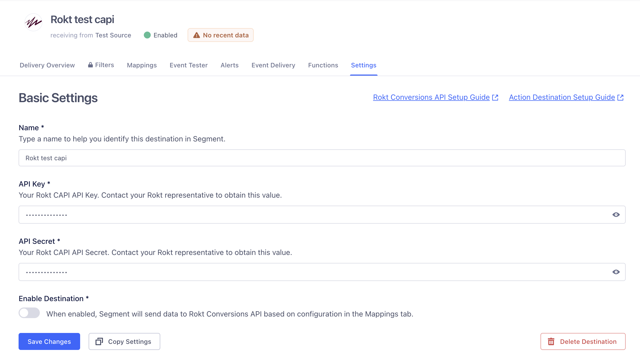
Task: Toggle the Enable Destination switch
Action: [29, 313]
